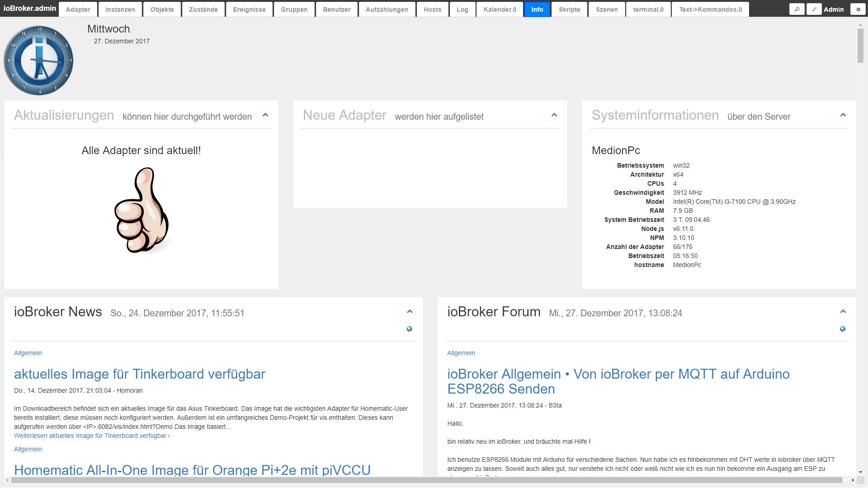
Task: Click the Betriebssystem value win32
Action: [681, 165]
